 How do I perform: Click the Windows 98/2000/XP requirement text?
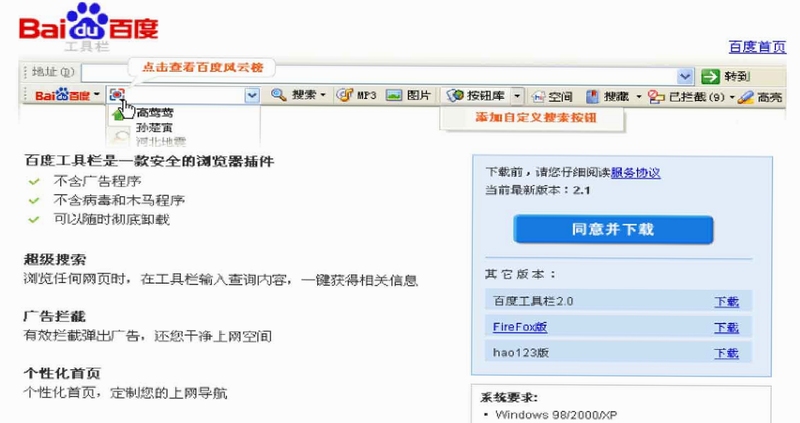556,415
